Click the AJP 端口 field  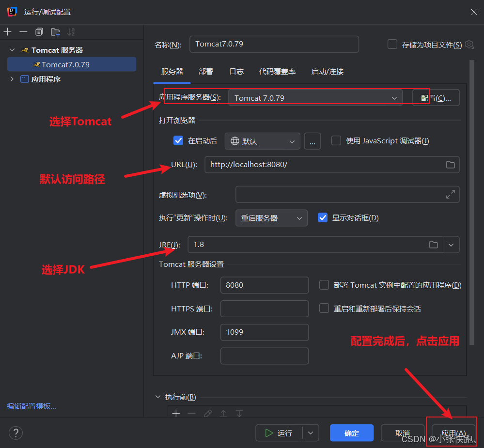(x=265, y=356)
